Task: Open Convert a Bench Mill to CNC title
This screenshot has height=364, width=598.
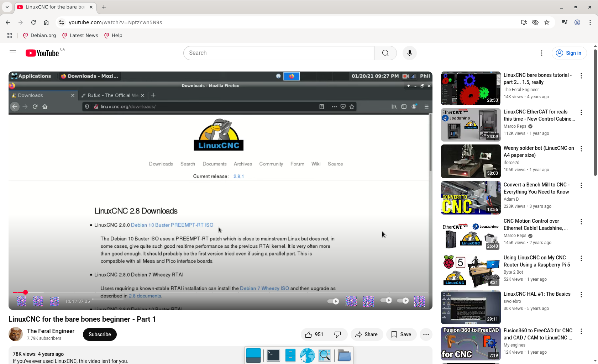Action: [536, 188]
